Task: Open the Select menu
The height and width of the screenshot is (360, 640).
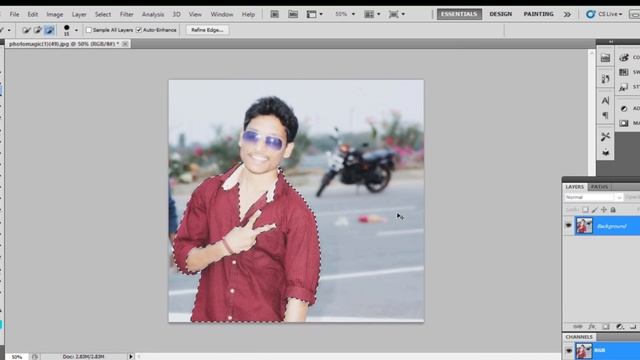Action: pyautogui.click(x=103, y=14)
